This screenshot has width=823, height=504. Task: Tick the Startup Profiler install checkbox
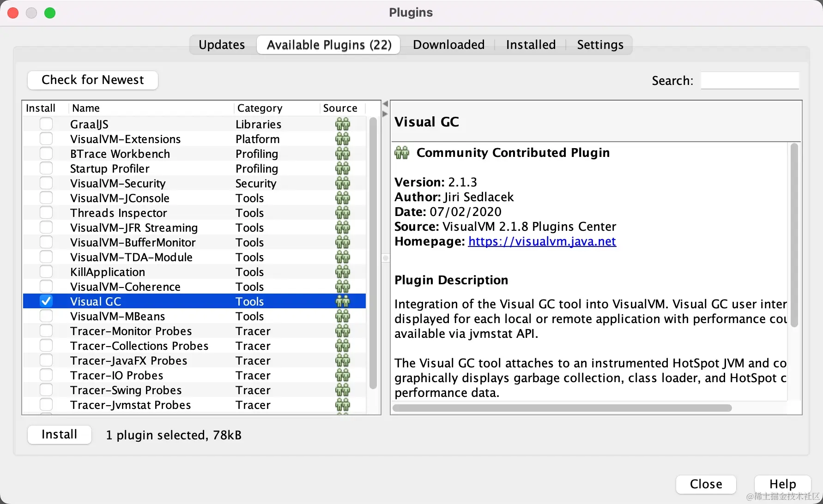pos(46,168)
